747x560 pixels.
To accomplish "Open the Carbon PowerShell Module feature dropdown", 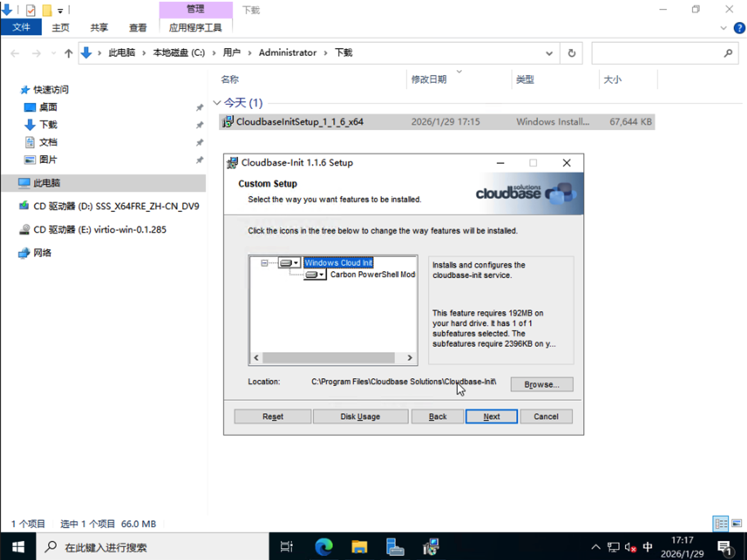I will 315,275.
